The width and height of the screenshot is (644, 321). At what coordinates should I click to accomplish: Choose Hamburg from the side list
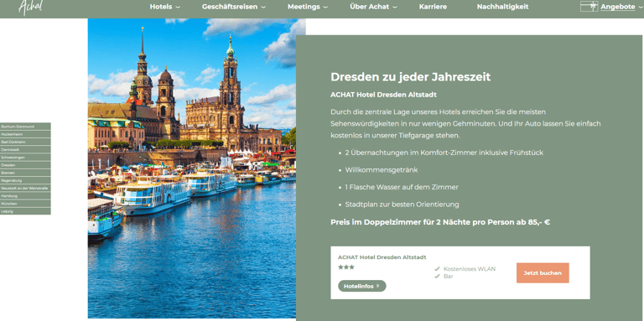[x=25, y=196]
